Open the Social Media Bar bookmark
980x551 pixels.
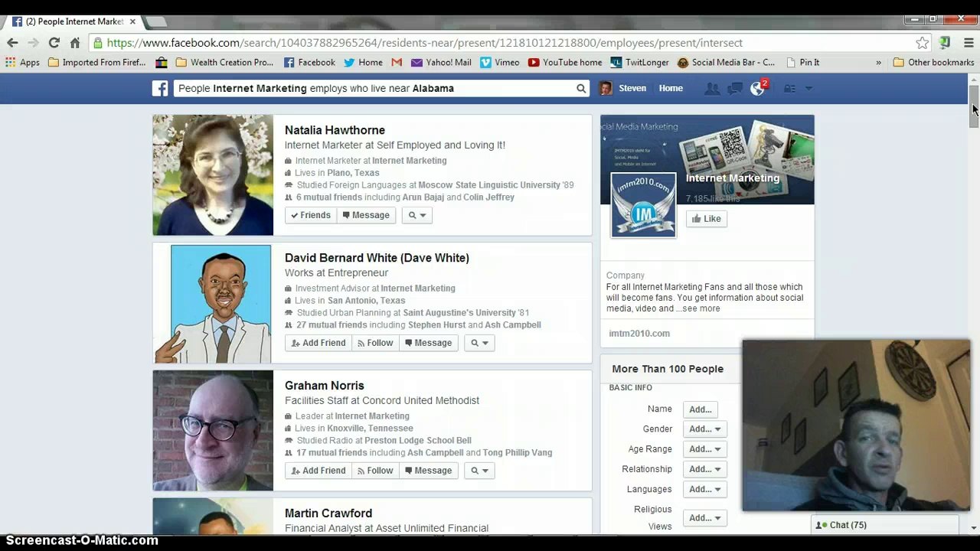pos(726,63)
